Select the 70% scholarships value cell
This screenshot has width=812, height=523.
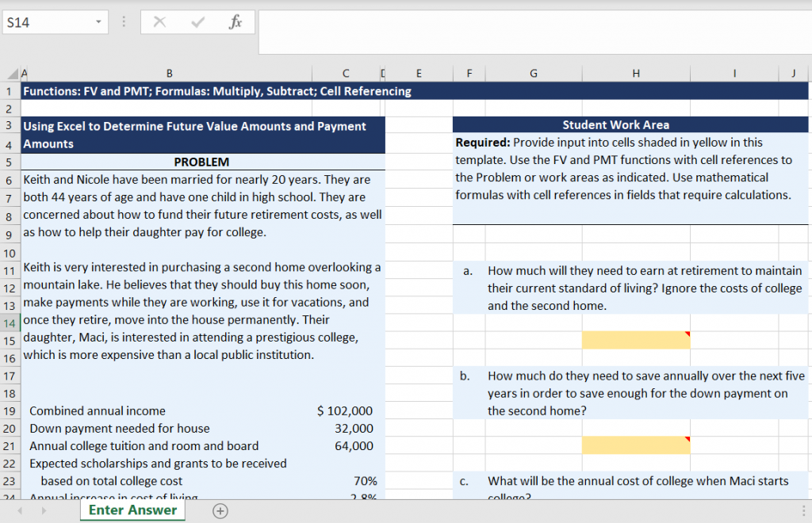[x=345, y=481]
